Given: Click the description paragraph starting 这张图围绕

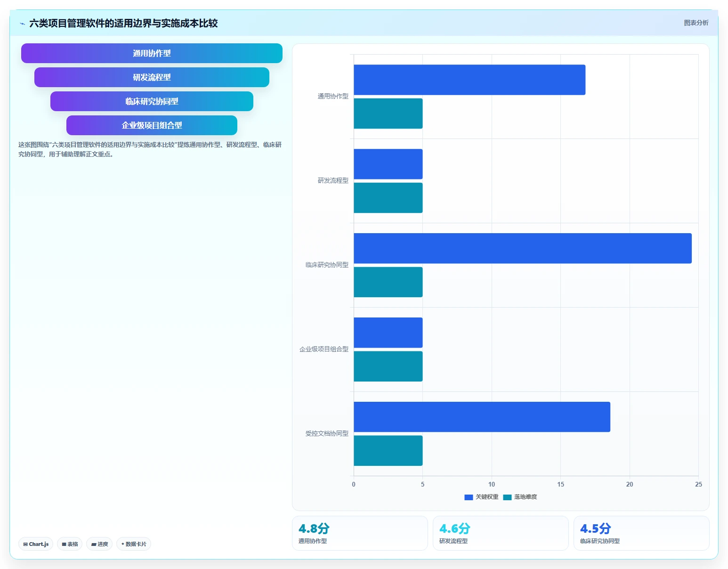Looking at the screenshot, I should [x=150, y=149].
